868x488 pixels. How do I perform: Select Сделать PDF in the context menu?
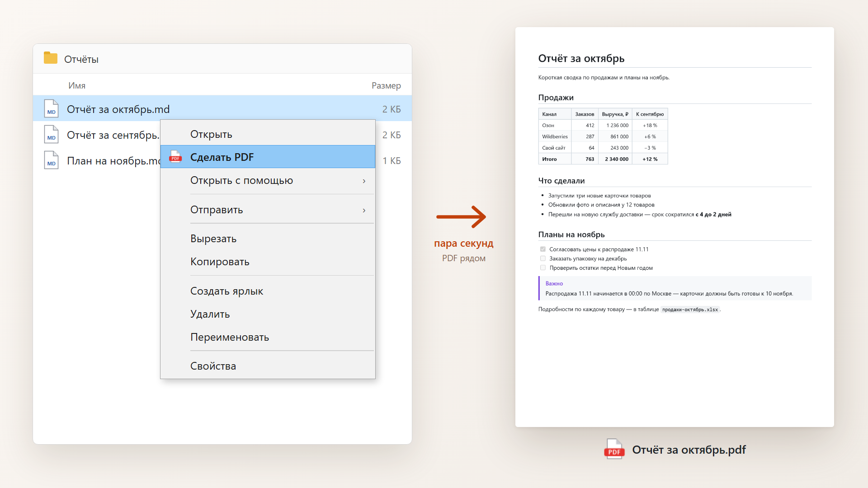268,157
